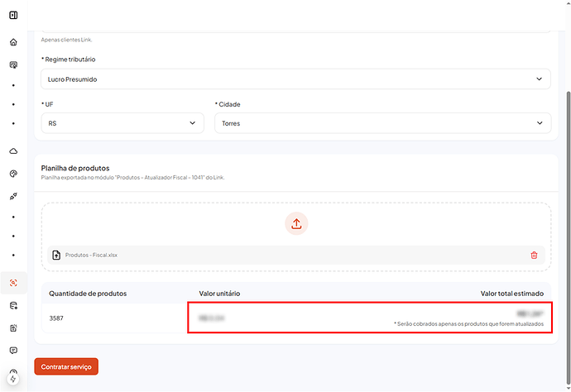Open the cloud icon in sidebar
571x392 pixels.
click(13, 151)
